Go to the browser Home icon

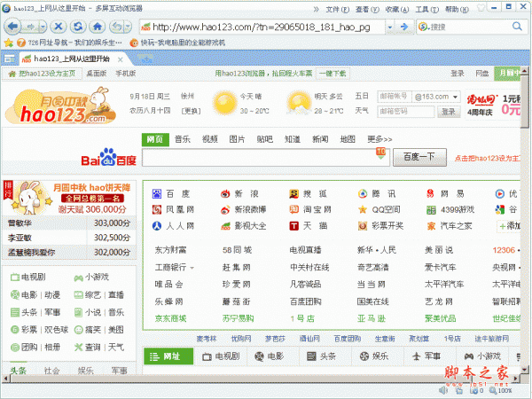pos(98,27)
